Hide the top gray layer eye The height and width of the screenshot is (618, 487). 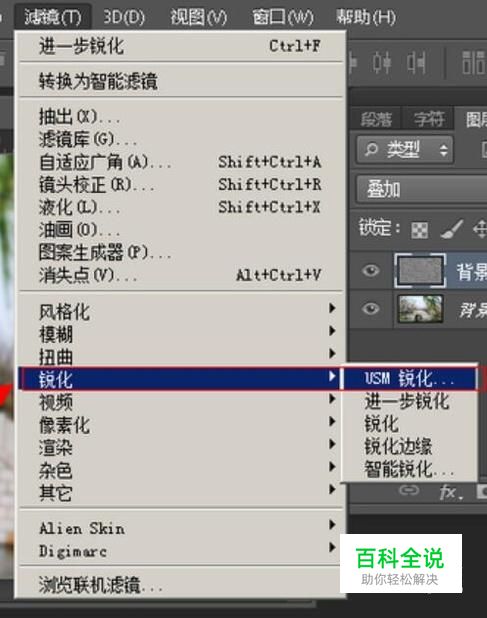371,270
